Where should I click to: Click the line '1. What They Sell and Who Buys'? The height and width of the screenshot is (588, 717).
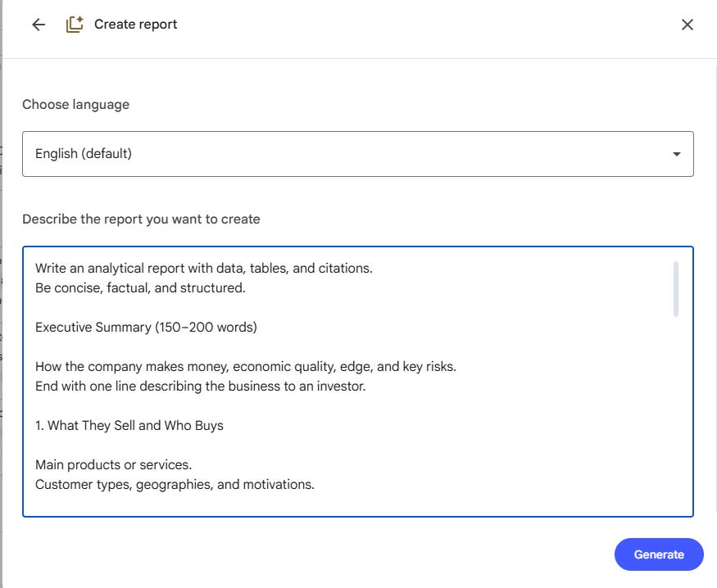(x=129, y=425)
